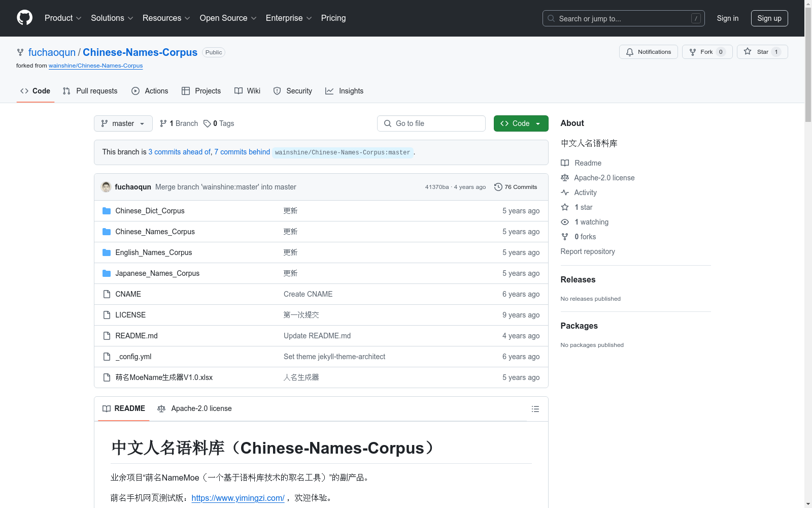Open the Product dropdown menu

click(x=63, y=18)
